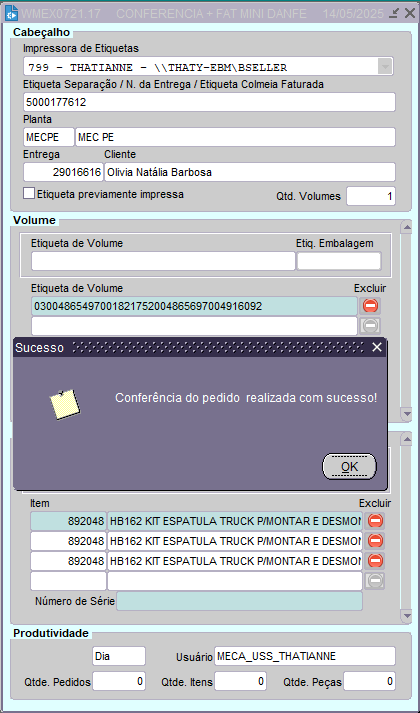Check Etiqueta previamente impressa box
This screenshot has height=713, width=420.
(x=29, y=193)
